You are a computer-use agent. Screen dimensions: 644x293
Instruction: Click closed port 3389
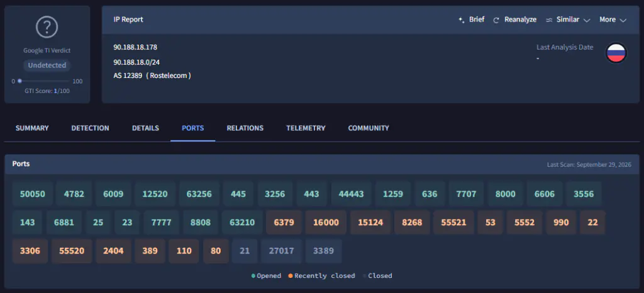pos(324,251)
